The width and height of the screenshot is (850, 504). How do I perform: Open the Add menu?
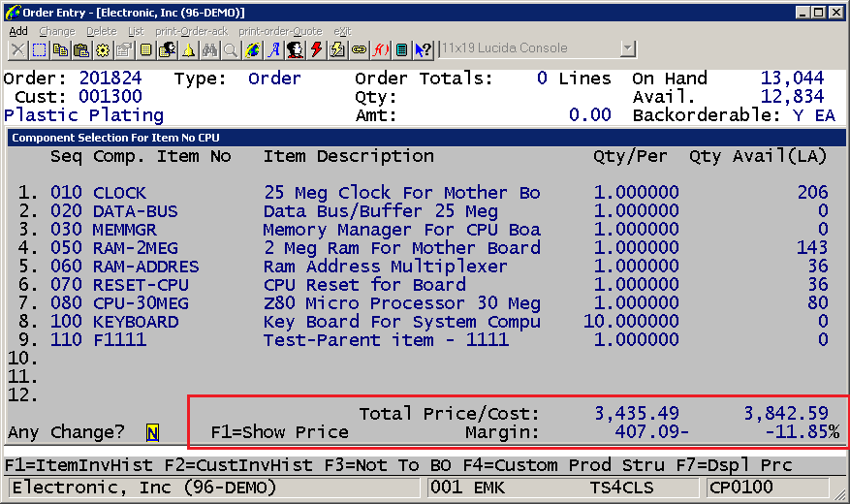pyautogui.click(x=18, y=31)
